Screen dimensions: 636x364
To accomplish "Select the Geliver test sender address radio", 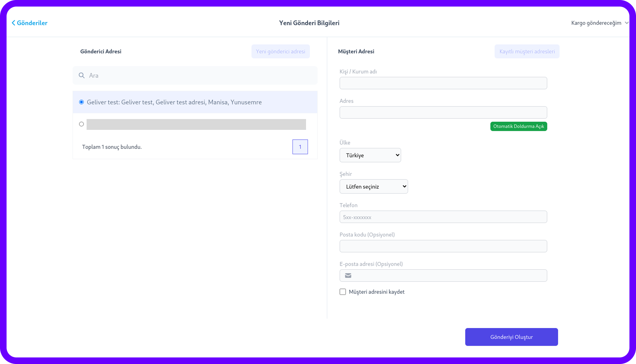I will [x=81, y=102].
